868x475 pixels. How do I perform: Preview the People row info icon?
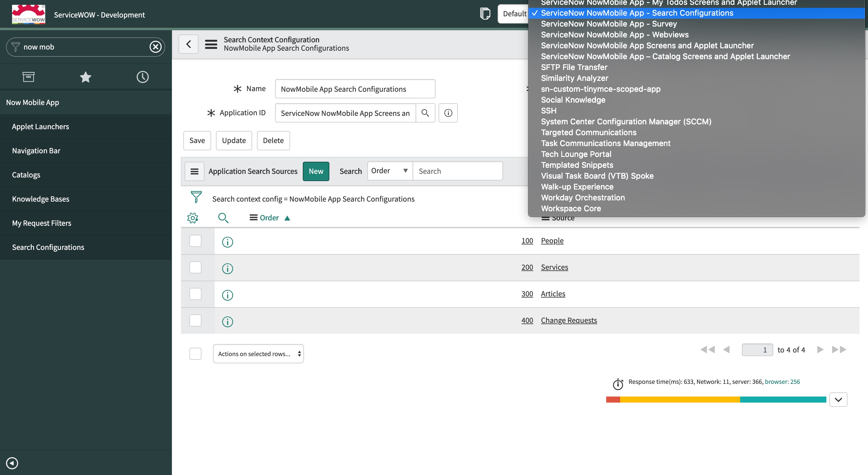227,242
